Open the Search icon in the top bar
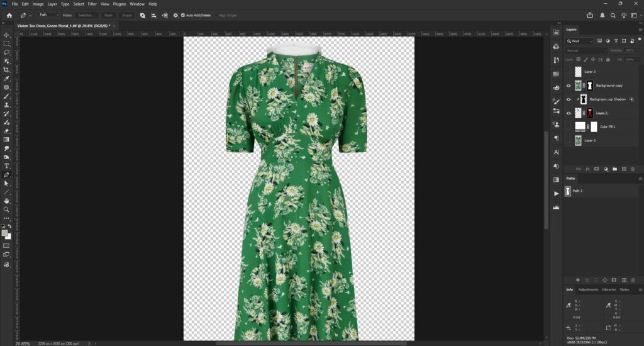The image size is (644, 346). [x=613, y=15]
